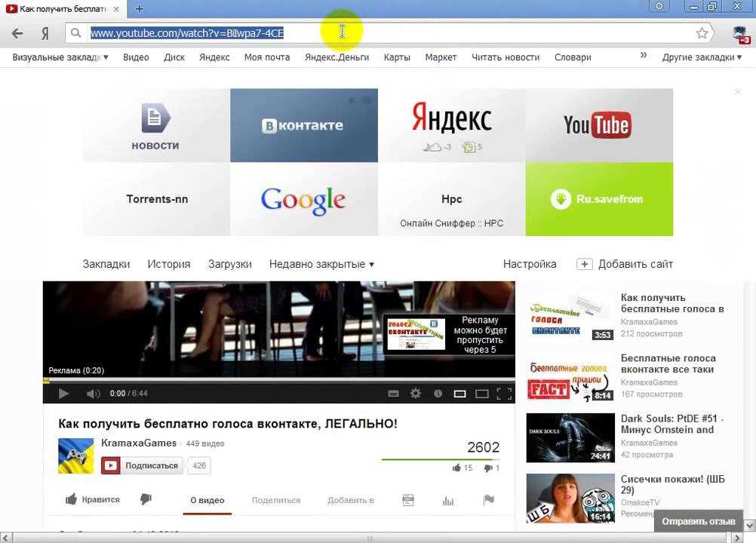Viewport: 756px width, 543px height.
Task: Open the Читать новости bookmark
Action: 506,57
